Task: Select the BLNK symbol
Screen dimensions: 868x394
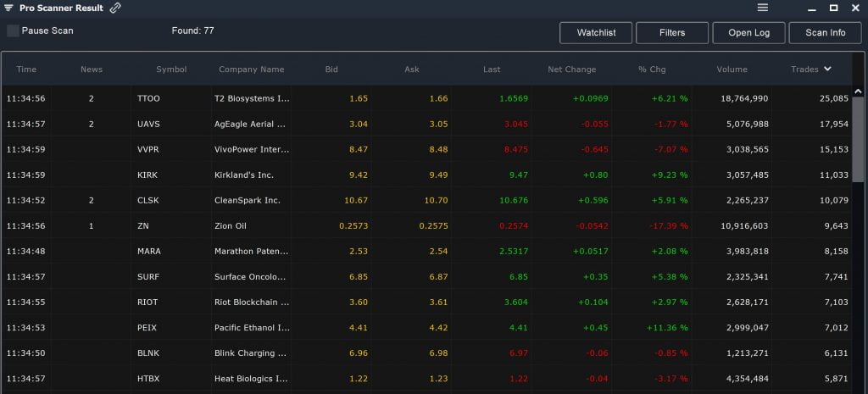Action: click(x=147, y=353)
